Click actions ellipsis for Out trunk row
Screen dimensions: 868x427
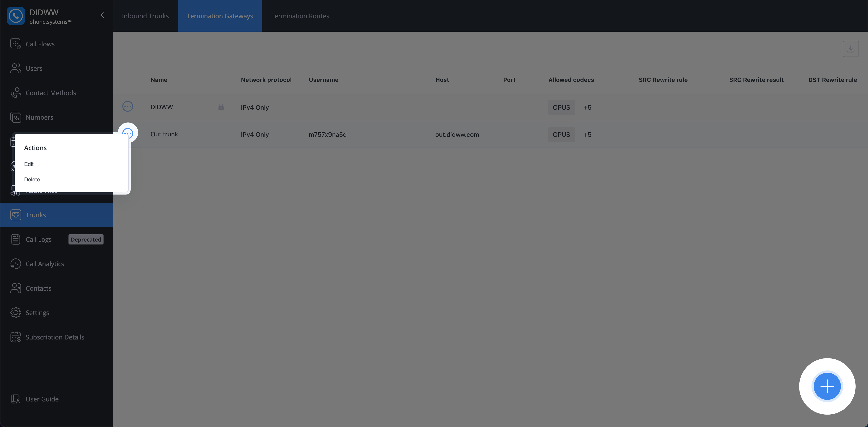[x=128, y=133]
